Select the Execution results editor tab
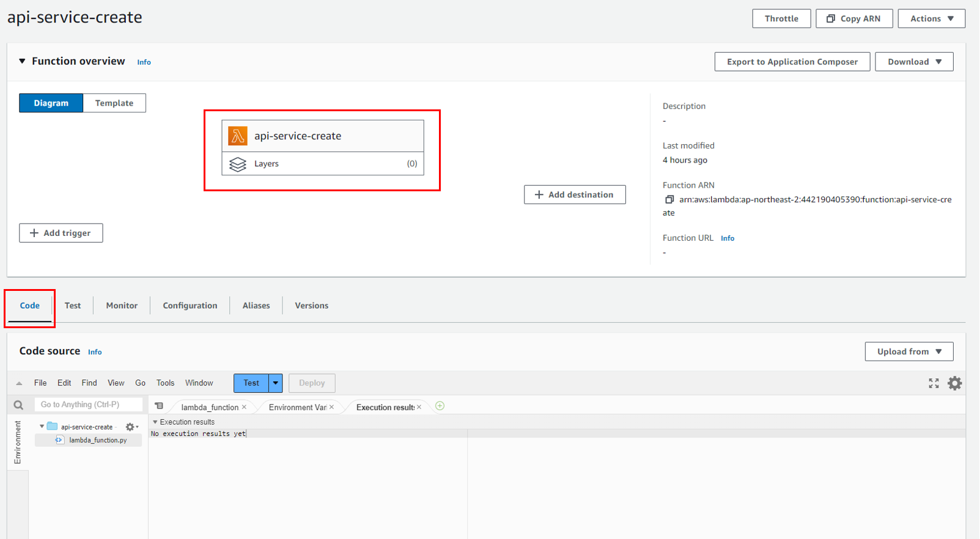This screenshot has width=980, height=539. pos(385,407)
